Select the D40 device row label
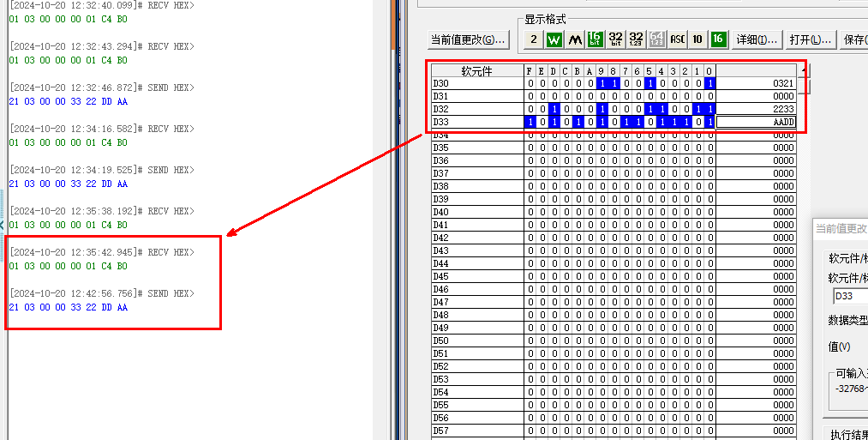868x440 pixels. tap(476, 213)
